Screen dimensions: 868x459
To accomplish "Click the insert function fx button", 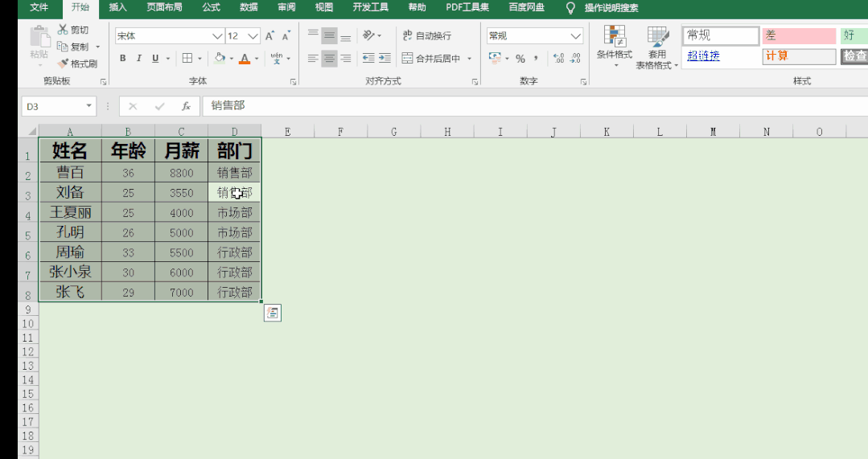I will tap(186, 106).
